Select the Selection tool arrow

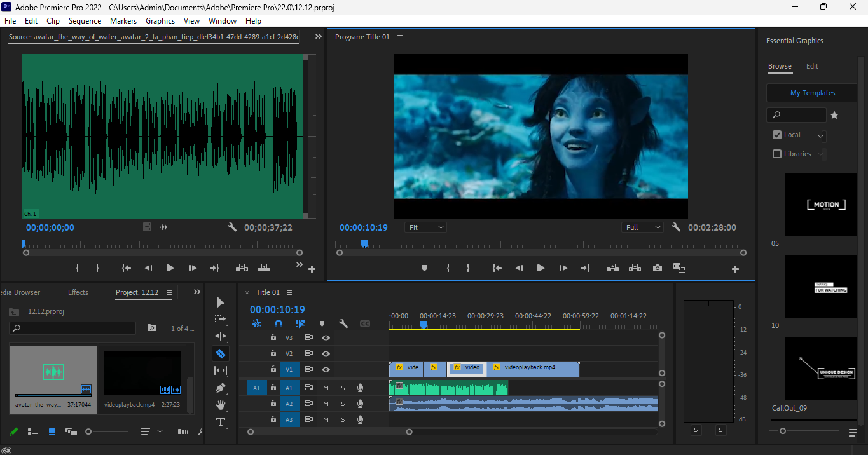click(221, 302)
